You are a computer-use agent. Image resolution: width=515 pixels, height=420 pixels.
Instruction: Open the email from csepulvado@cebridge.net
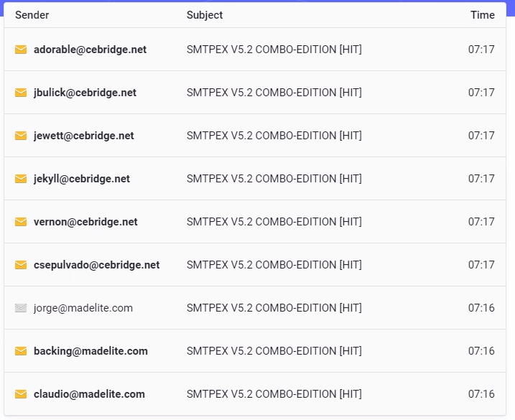(255, 265)
